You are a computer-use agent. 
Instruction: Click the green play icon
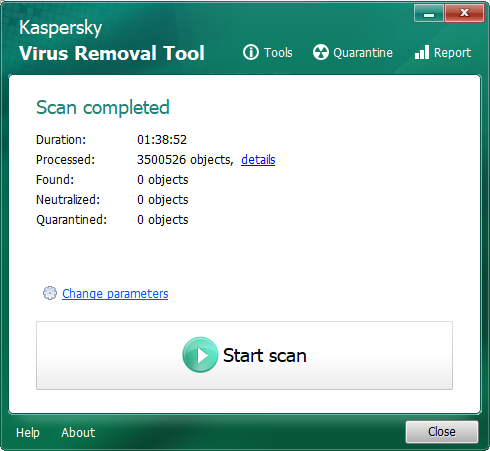pos(200,355)
